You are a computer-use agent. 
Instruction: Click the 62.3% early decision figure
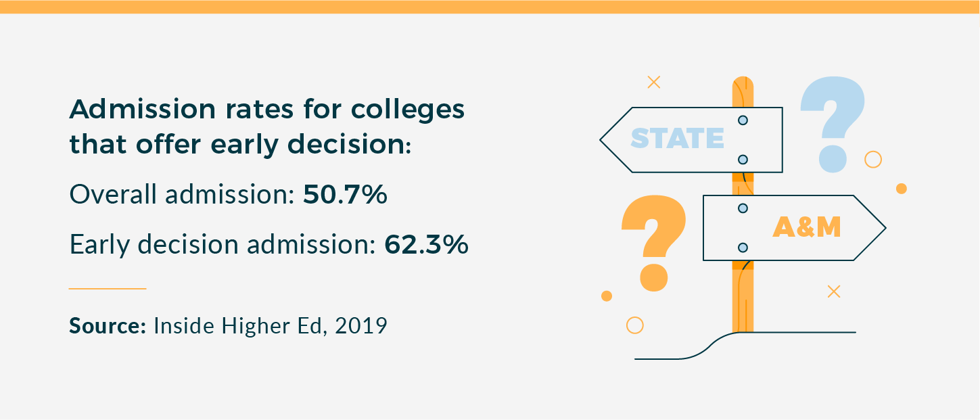pos(426,245)
